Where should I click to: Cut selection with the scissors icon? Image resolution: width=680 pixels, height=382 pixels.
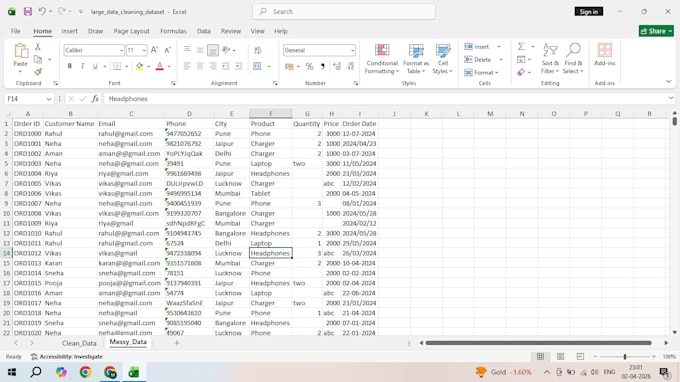[x=38, y=47]
